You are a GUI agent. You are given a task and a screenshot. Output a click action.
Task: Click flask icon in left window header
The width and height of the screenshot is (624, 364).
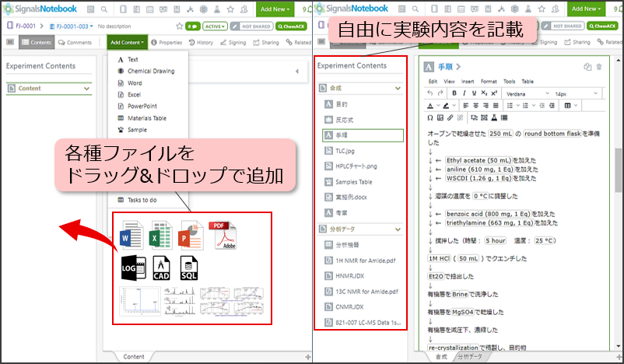click(x=217, y=9)
